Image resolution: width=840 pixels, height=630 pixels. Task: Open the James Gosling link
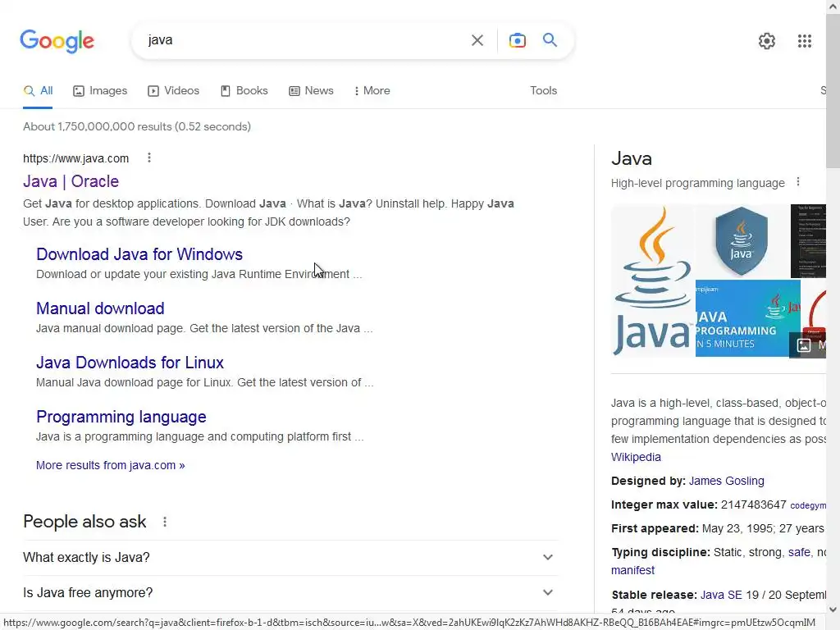point(726,481)
